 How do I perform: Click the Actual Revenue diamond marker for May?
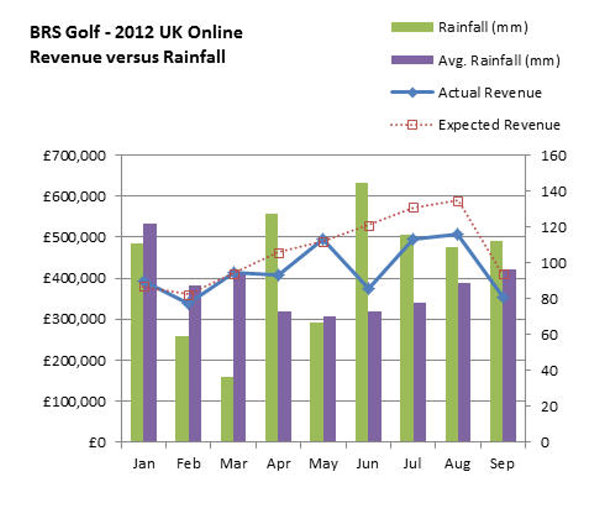[x=323, y=239]
